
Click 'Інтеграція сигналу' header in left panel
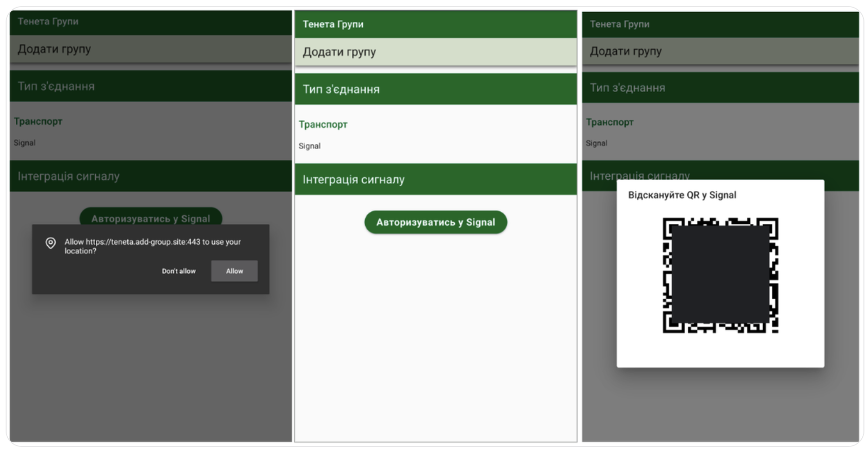point(151,176)
